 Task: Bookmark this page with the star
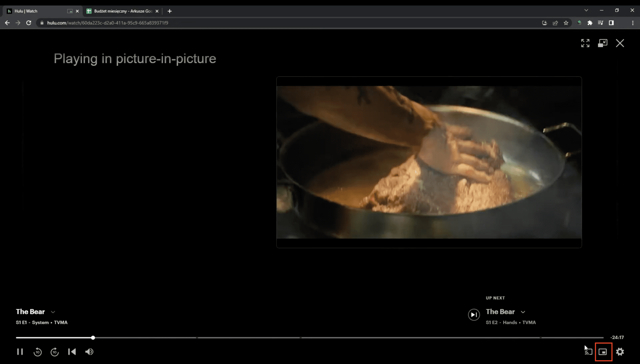(566, 23)
